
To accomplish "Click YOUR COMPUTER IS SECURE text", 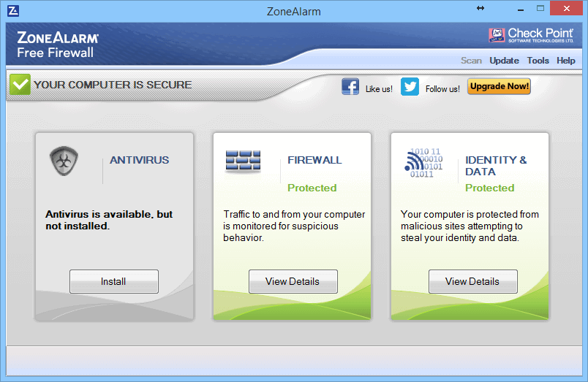I will tap(113, 85).
